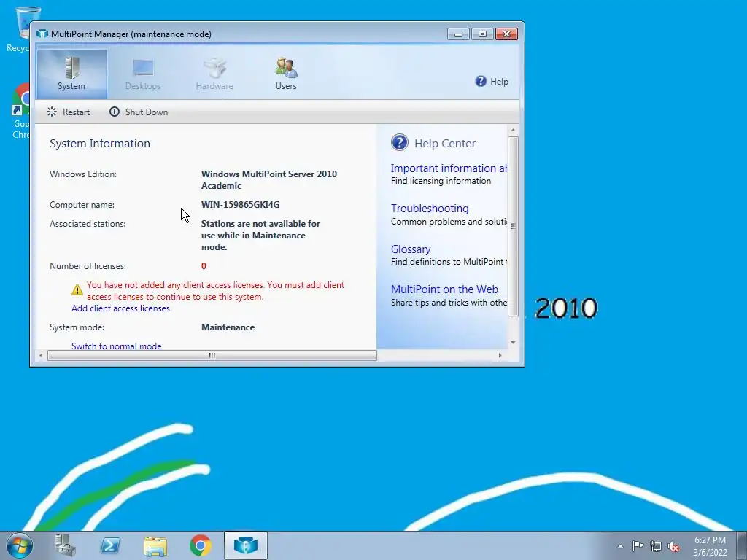
Task: Click the muted volume tray icon
Action: click(673, 546)
